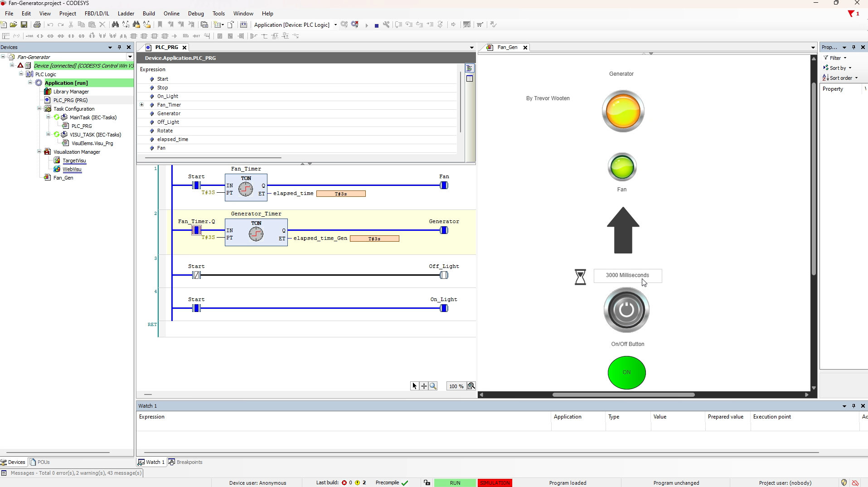Click the zoom-to-fit icon beside 100 %
This screenshot has width=868, height=487.
click(x=471, y=386)
